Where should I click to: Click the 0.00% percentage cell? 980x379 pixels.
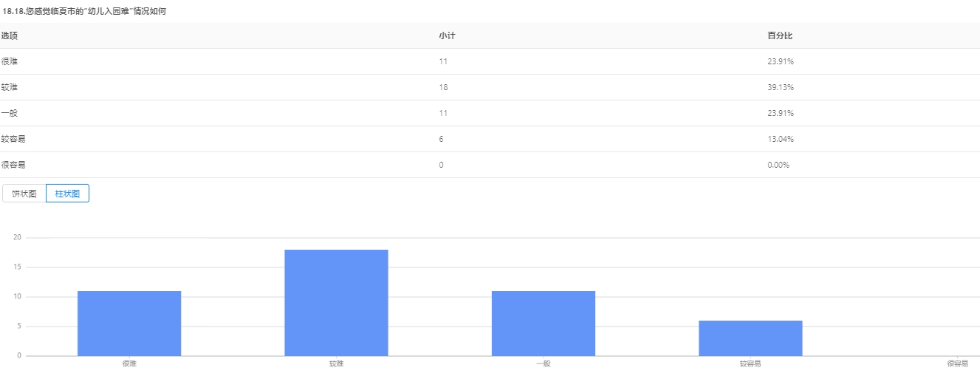point(778,165)
